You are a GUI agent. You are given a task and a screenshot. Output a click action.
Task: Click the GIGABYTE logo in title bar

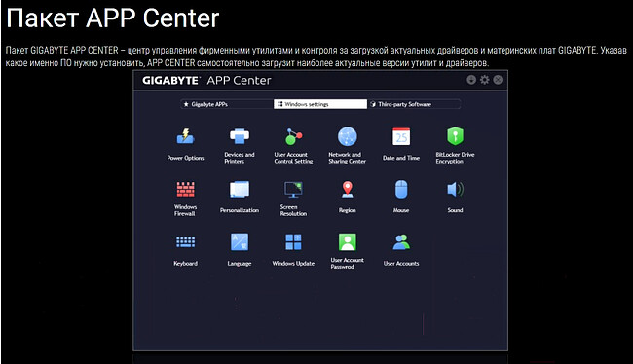tap(170, 81)
